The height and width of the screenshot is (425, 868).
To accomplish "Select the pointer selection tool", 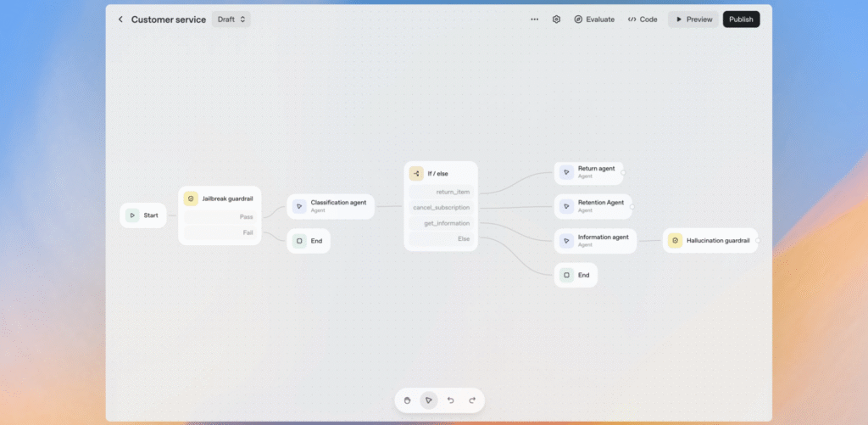I will [429, 400].
